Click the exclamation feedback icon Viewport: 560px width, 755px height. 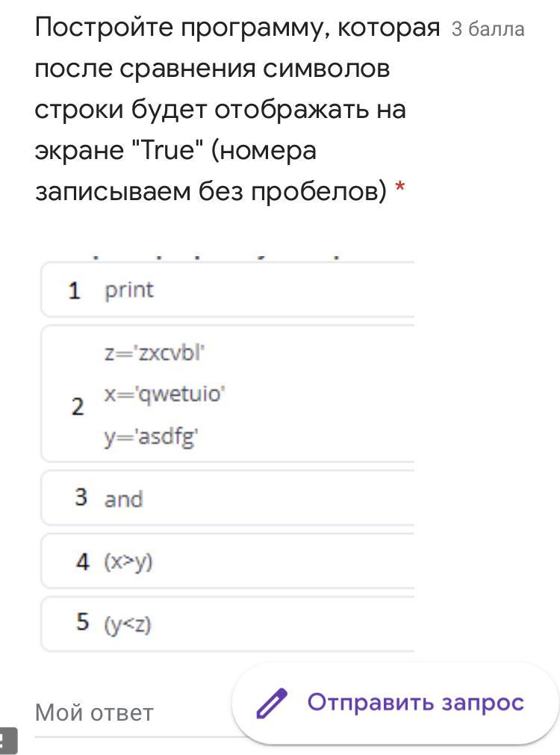point(7,742)
